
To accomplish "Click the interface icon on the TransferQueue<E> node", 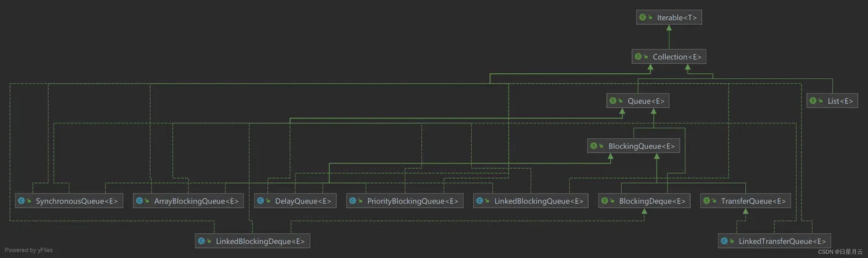I will (x=707, y=202).
